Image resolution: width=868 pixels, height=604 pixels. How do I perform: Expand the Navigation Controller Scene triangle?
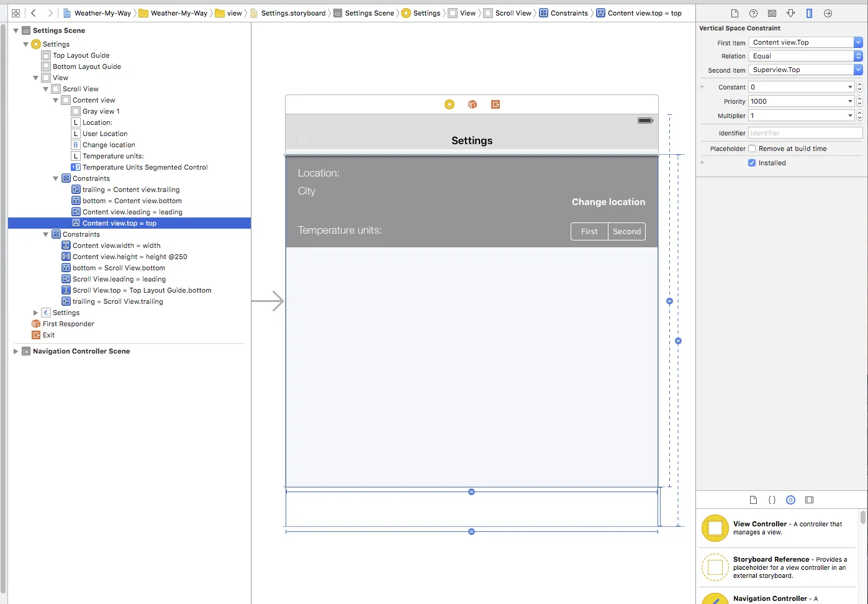pos(16,351)
